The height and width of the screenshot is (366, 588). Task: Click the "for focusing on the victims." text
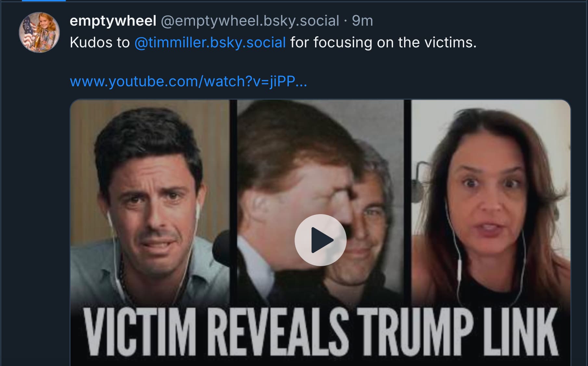pyautogui.click(x=383, y=43)
